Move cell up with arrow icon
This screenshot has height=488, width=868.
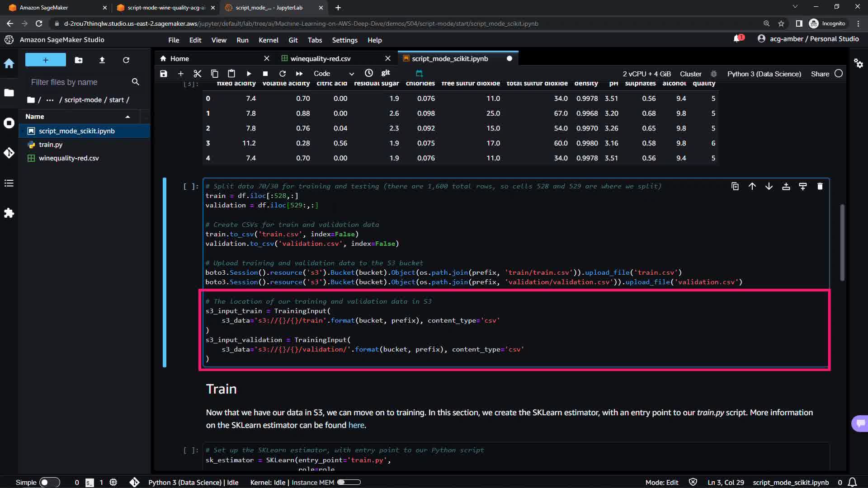pyautogui.click(x=752, y=186)
